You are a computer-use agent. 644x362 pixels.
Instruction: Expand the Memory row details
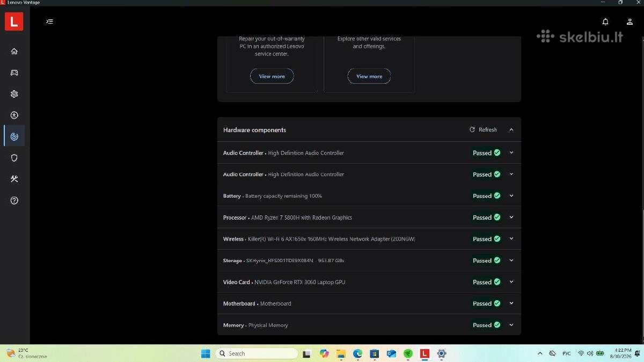point(511,324)
